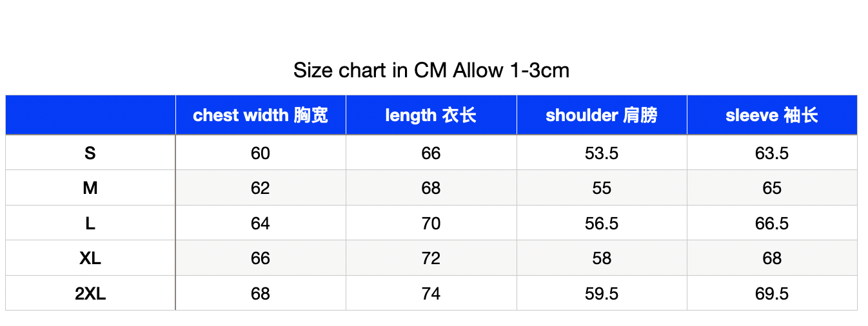Select the 'length 衣长' column header
Screen dimensions: 868x326
(431, 115)
